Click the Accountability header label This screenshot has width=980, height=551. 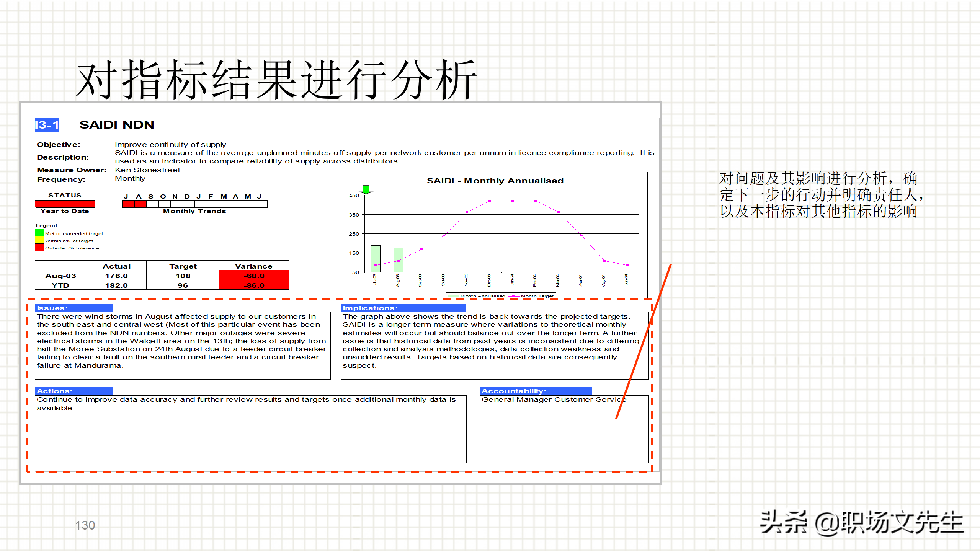point(513,391)
